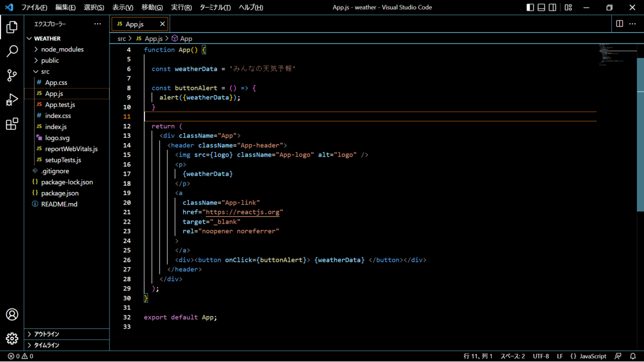
Task: Click the src breadcrumb segment
Action: click(122, 39)
